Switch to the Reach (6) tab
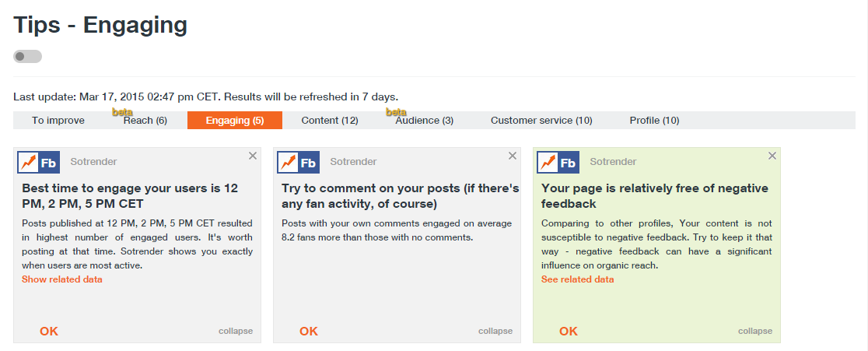Image resolution: width=868 pixels, height=351 pixels. tap(145, 121)
